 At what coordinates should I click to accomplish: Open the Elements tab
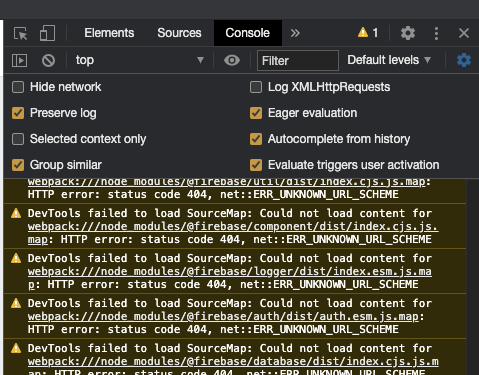109,33
